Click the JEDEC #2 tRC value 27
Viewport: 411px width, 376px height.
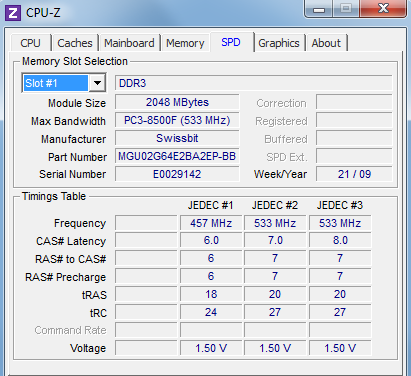point(275,312)
